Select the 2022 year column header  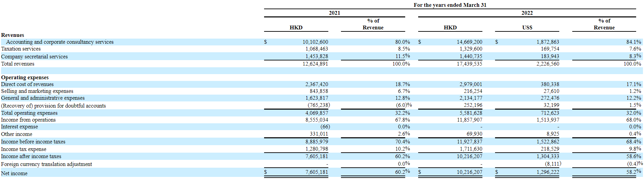click(527, 13)
